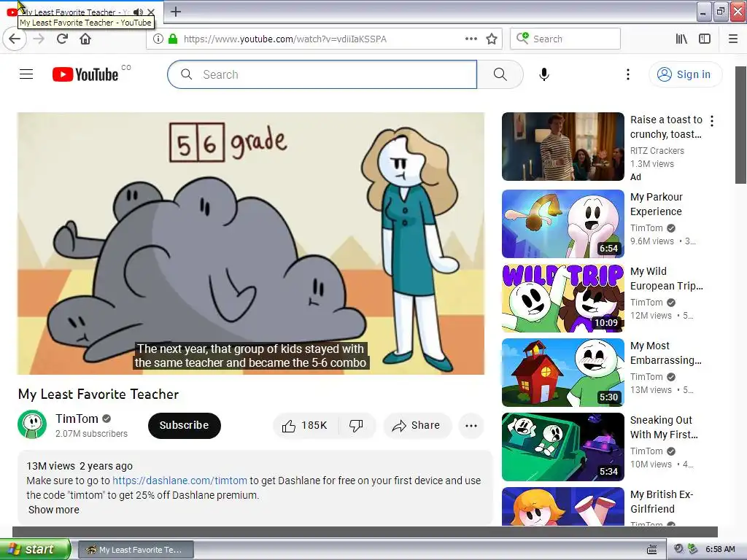Subscribe to TimTom channel
Image resolution: width=747 pixels, height=560 pixels.
point(185,425)
